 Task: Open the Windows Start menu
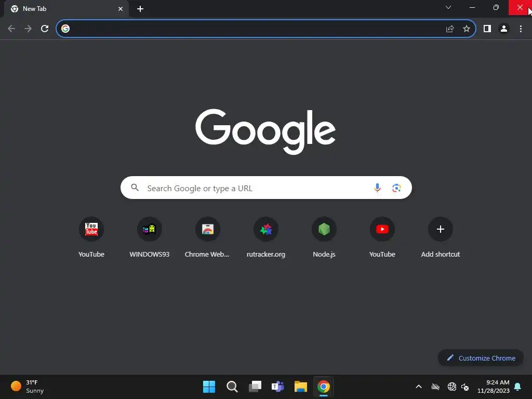[x=209, y=387]
